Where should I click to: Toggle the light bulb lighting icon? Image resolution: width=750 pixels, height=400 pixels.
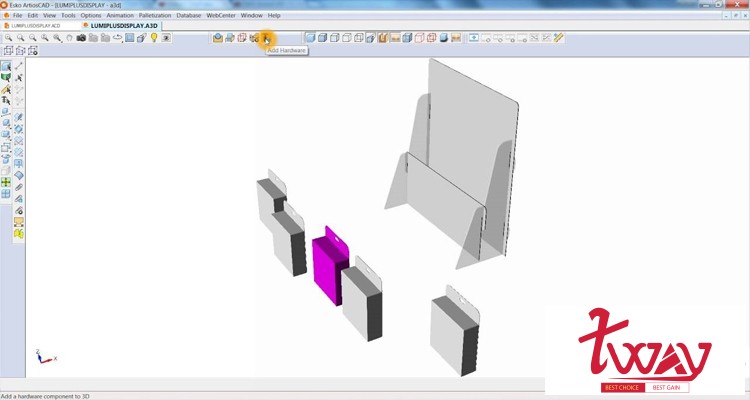[154, 38]
